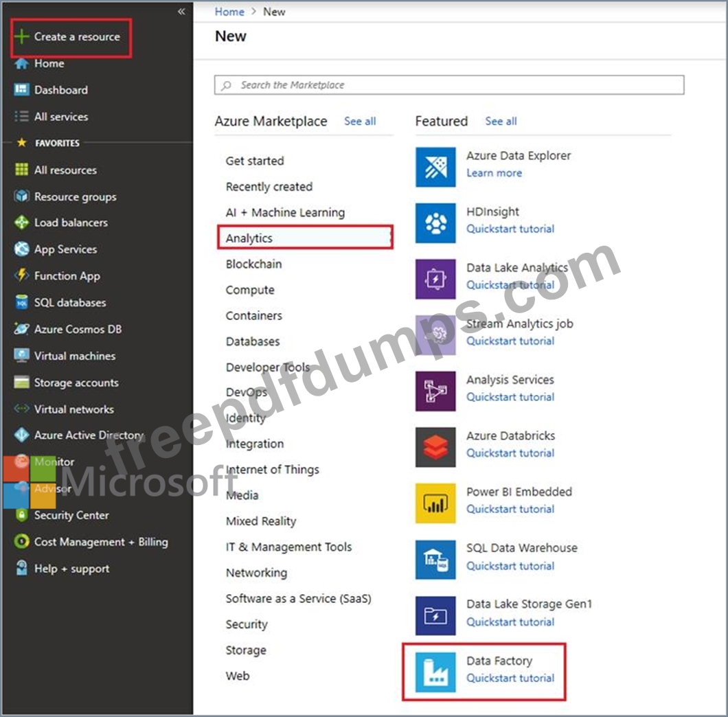The width and height of the screenshot is (728, 717).
Task: Open the Data Lake Storage Gen1 tile icon
Action: (x=435, y=616)
